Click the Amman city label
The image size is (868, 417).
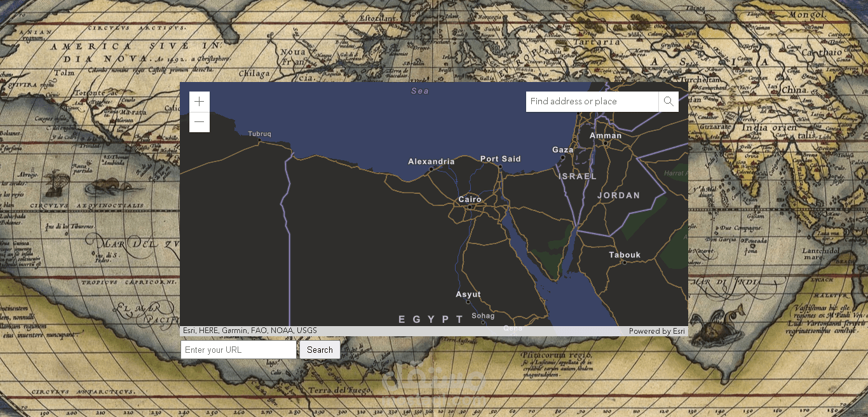[606, 135]
